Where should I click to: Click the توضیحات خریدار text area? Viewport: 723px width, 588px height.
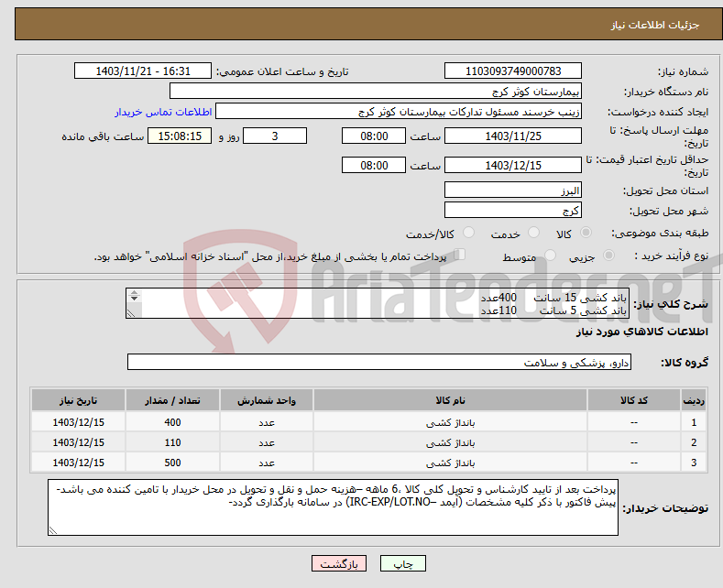coord(333,507)
